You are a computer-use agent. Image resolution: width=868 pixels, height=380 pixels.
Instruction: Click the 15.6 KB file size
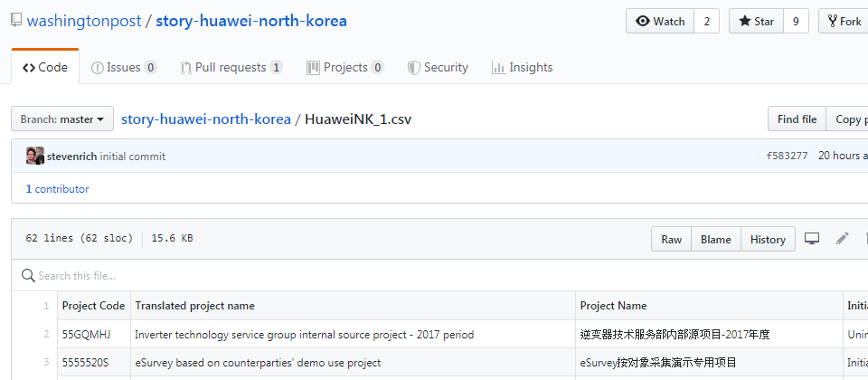172,239
